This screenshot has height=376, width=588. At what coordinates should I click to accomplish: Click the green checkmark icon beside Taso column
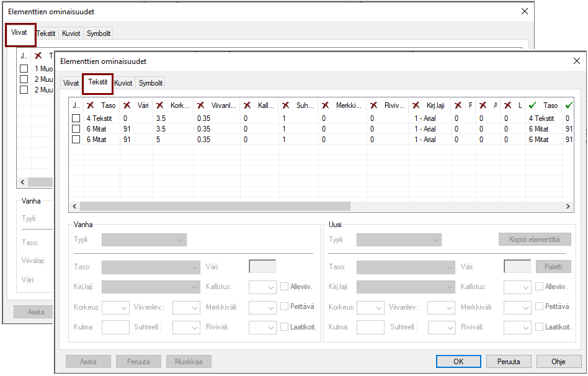click(x=532, y=106)
